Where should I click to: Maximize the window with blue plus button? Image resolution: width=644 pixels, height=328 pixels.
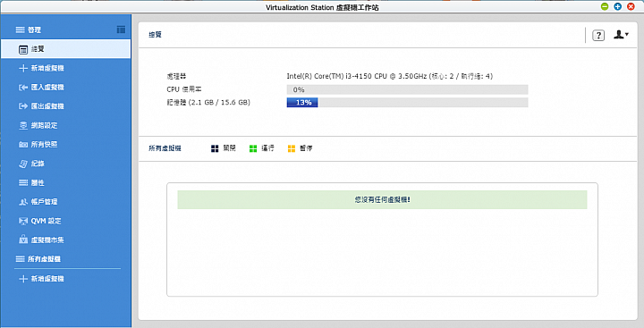(x=618, y=6)
